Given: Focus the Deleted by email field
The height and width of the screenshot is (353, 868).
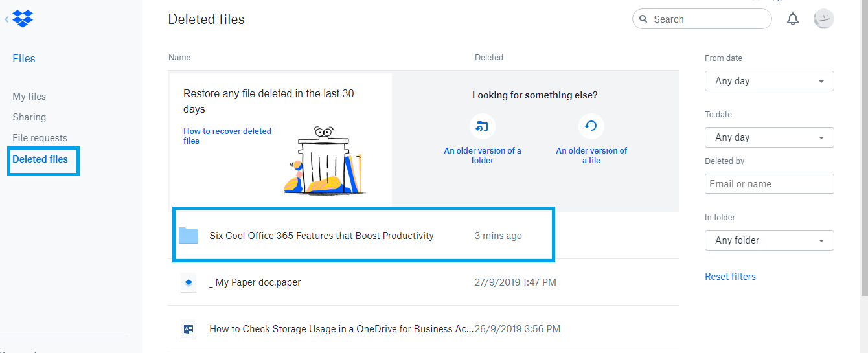Looking at the screenshot, I should [x=770, y=184].
